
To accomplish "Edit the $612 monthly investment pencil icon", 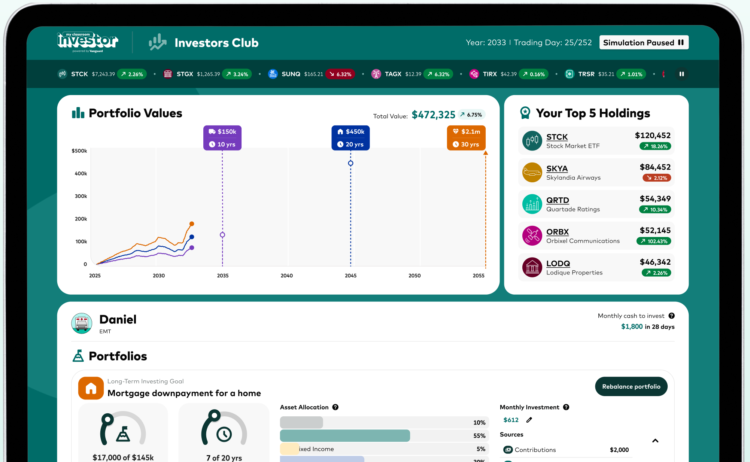I will (x=529, y=420).
